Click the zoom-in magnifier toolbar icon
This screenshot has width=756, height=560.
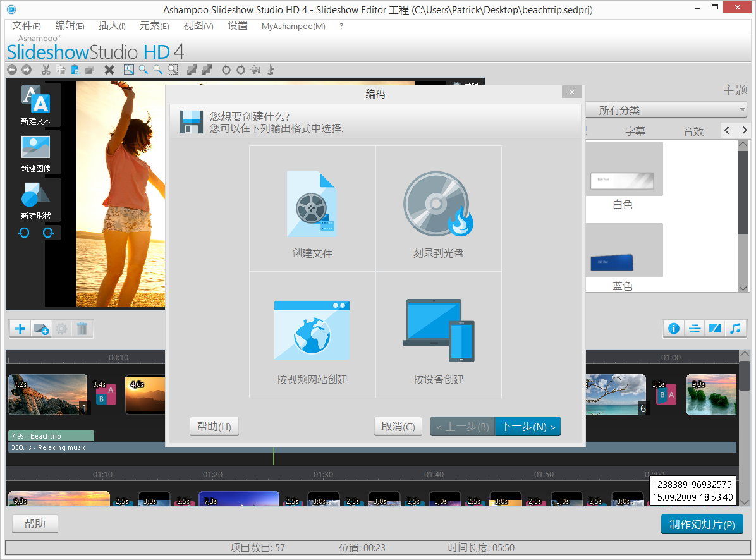click(x=143, y=70)
